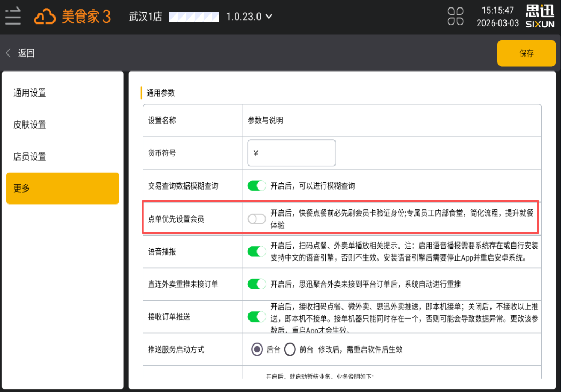Open the hamburger menu icon
Screen dimensions: 561x392
[x=13, y=17]
